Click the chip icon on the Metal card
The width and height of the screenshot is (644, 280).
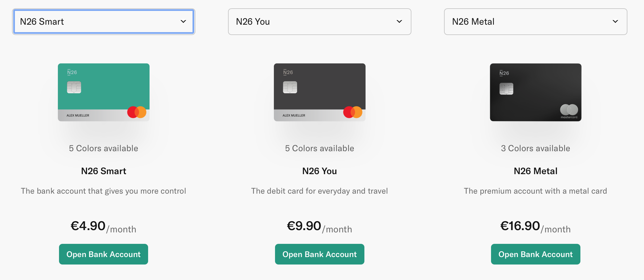pyautogui.click(x=507, y=89)
